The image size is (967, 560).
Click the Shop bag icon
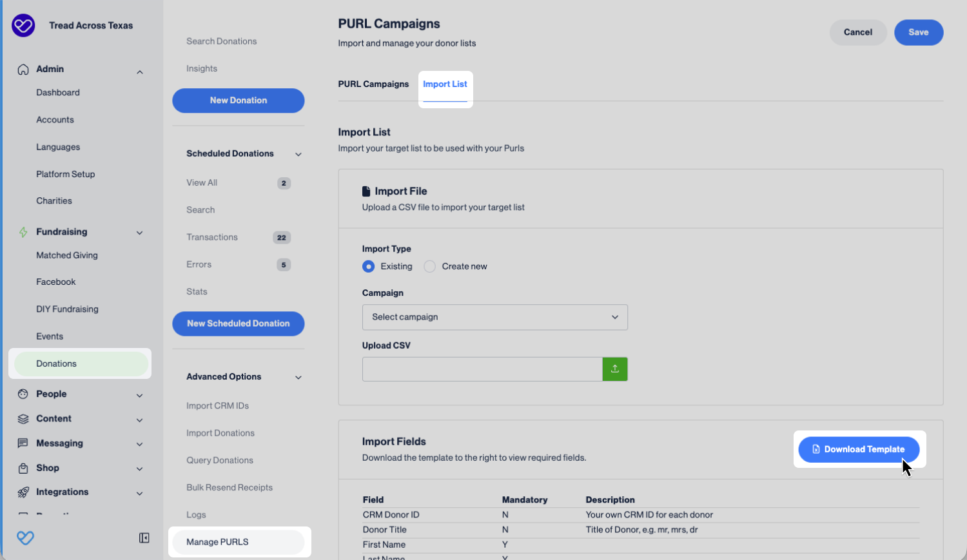click(23, 468)
